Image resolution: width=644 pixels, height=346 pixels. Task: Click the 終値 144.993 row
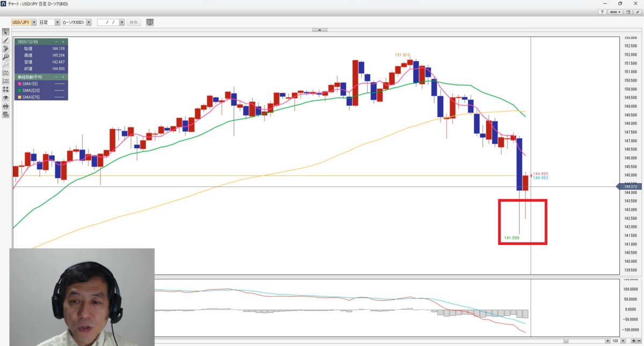(x=41, y=69)
